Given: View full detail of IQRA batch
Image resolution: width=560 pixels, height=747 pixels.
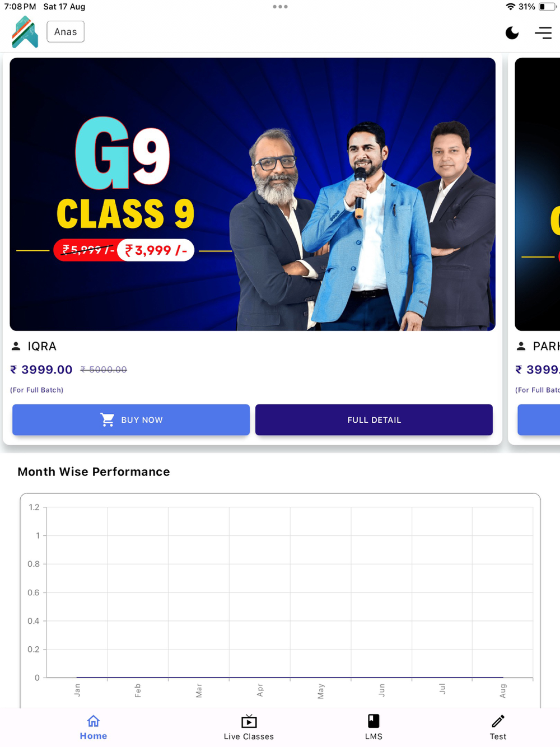Looking at the screenshot, I should click(x=374, y=420).
